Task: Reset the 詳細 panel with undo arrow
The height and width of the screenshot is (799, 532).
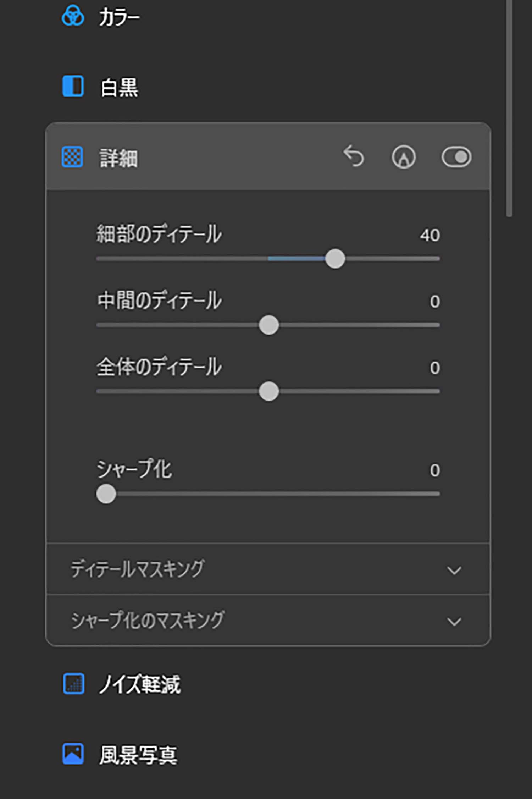Action: click(x=354, y=156)
